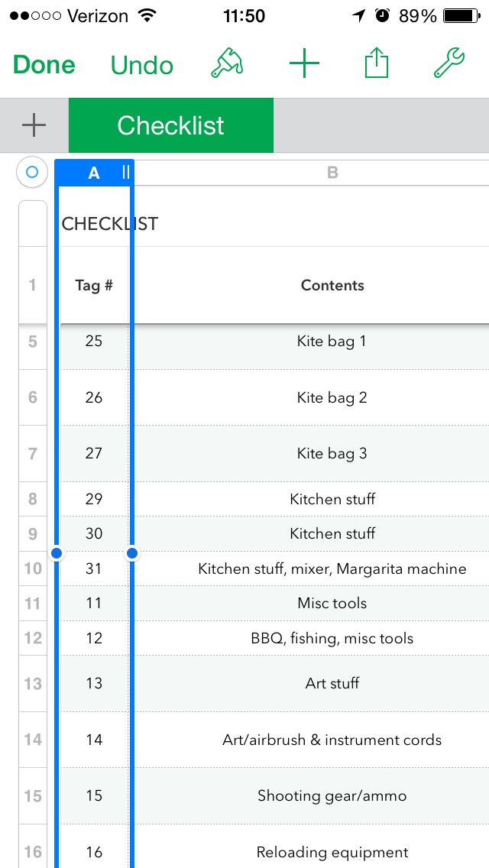Tap the table select circle handle

pyautogui.click(x=32, y=173)
